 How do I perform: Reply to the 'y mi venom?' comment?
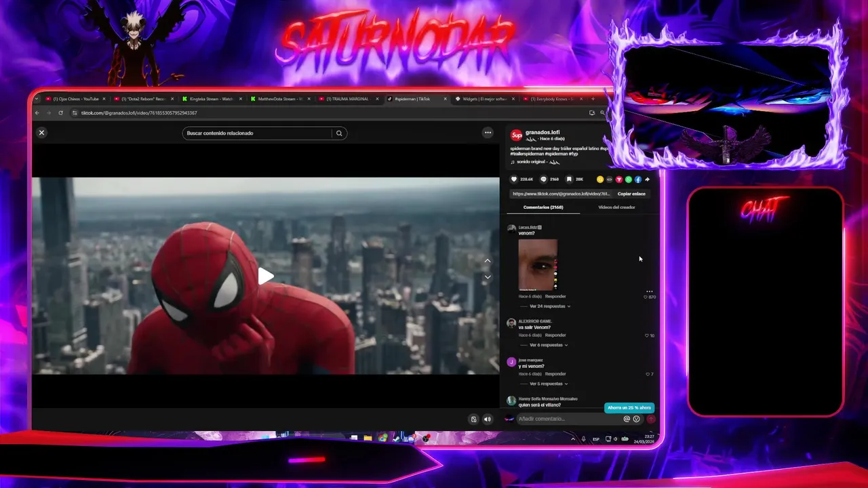tap(555, 373)
